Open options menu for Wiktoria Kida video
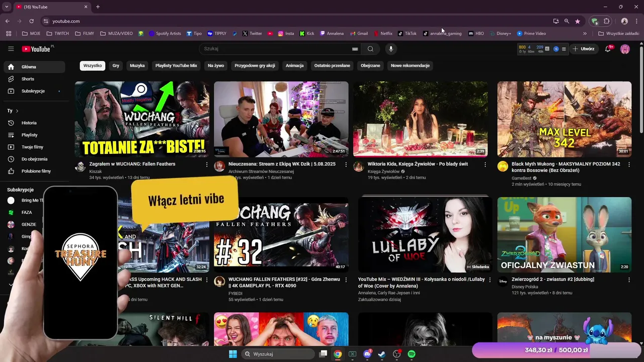644x362 pixels. [485, 164]
